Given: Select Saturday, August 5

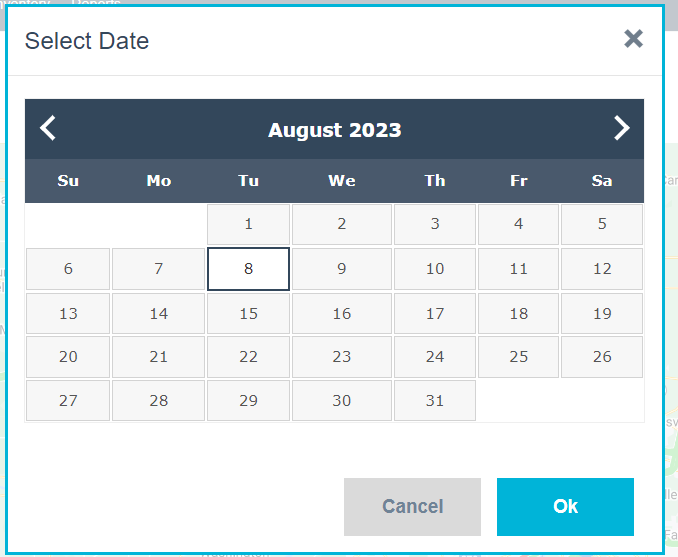Looking at the screenshot, I should [602, 225].
